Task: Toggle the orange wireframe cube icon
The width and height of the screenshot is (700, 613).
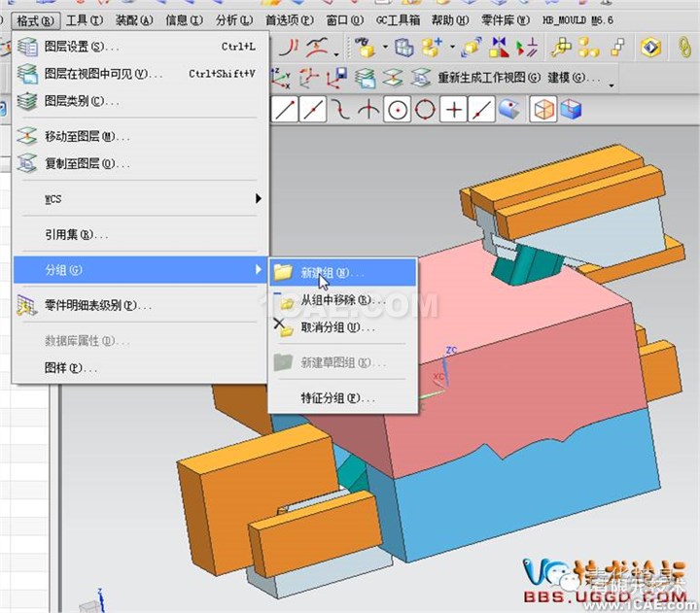Action: point(543,110)
